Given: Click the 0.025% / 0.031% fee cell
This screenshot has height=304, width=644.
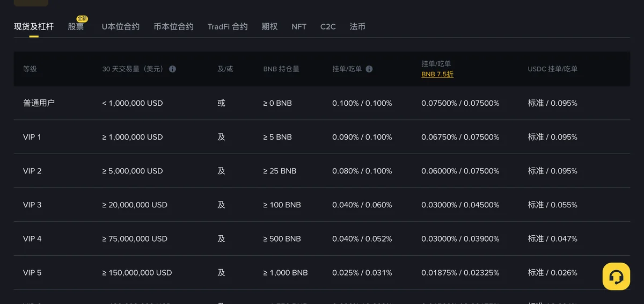Looking at the screenshot, I should tap(362, 272).
